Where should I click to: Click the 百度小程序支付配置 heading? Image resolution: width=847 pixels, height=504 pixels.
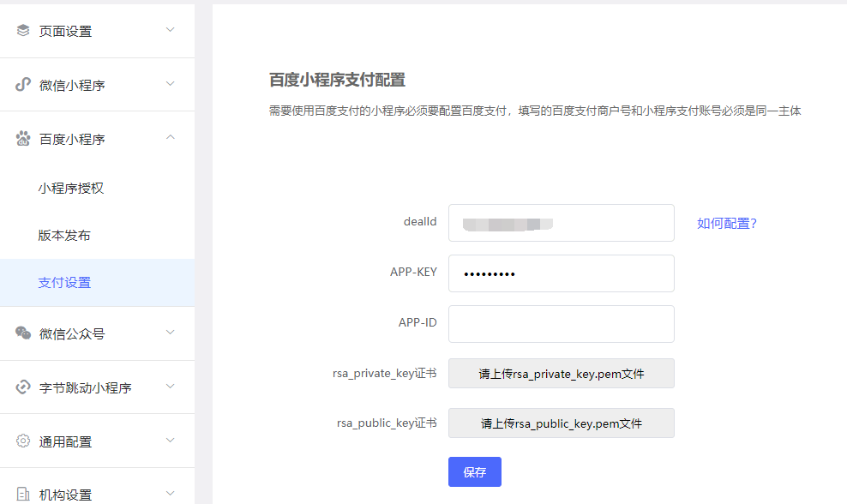click(x=337, y=80)
